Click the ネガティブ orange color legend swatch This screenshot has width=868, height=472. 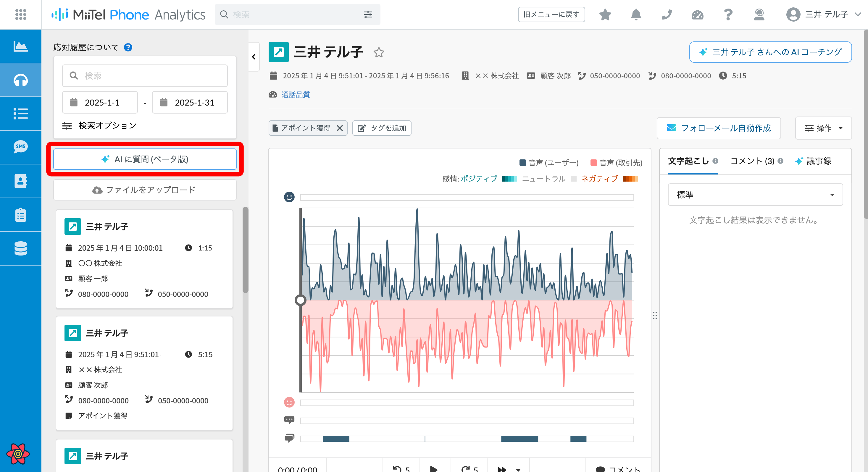point(630,179)
